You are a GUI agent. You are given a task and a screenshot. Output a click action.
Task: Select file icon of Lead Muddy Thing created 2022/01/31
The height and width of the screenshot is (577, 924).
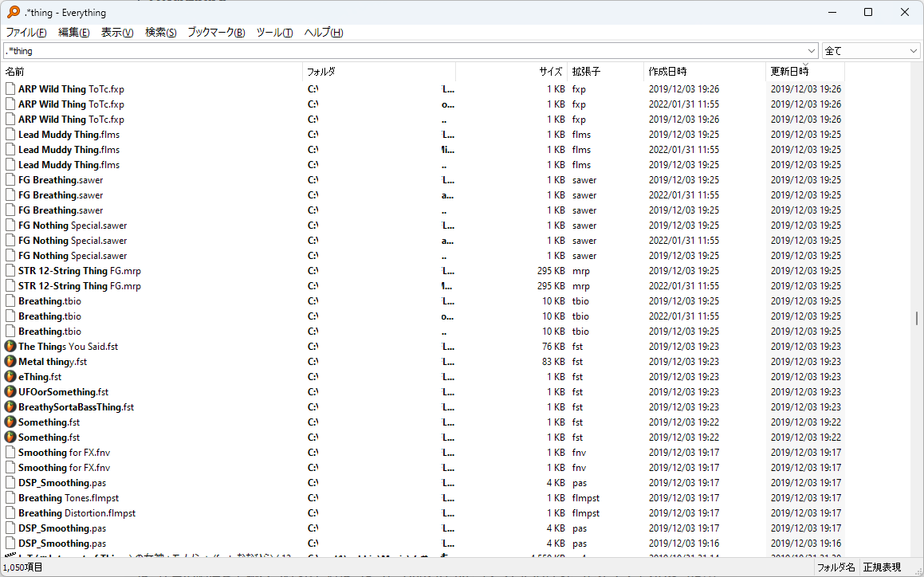10,150
